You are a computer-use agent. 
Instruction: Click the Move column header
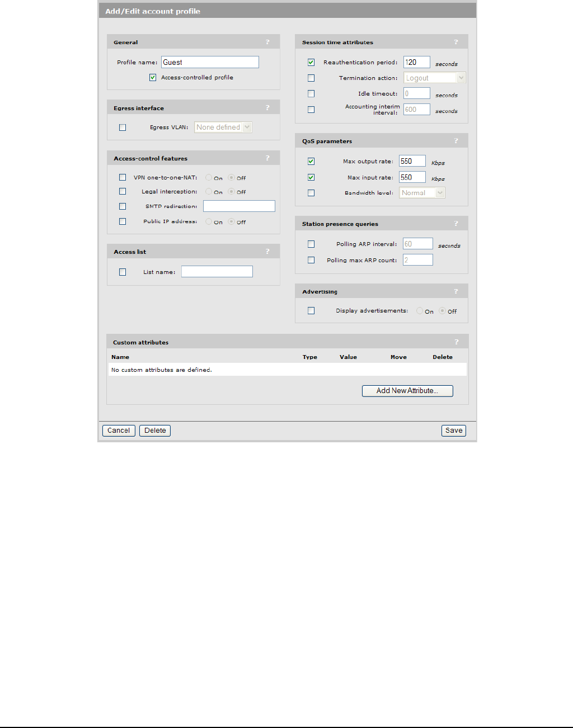pos(398,357)
